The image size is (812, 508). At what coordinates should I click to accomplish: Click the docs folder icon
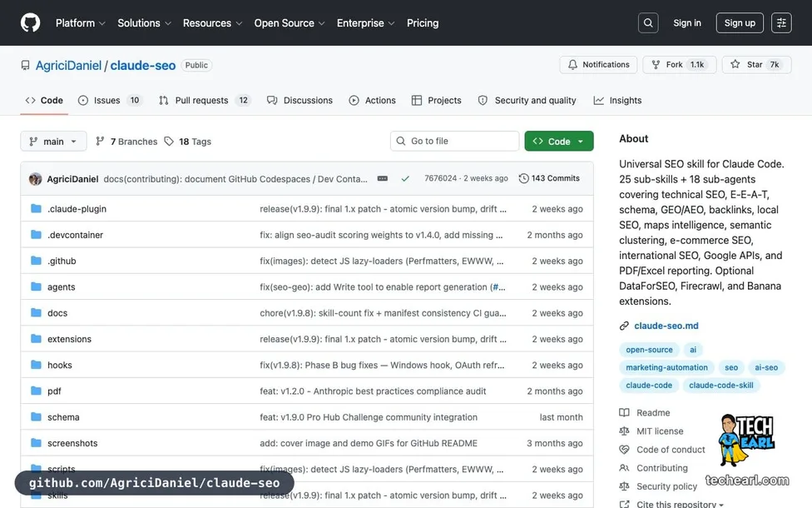36,312
